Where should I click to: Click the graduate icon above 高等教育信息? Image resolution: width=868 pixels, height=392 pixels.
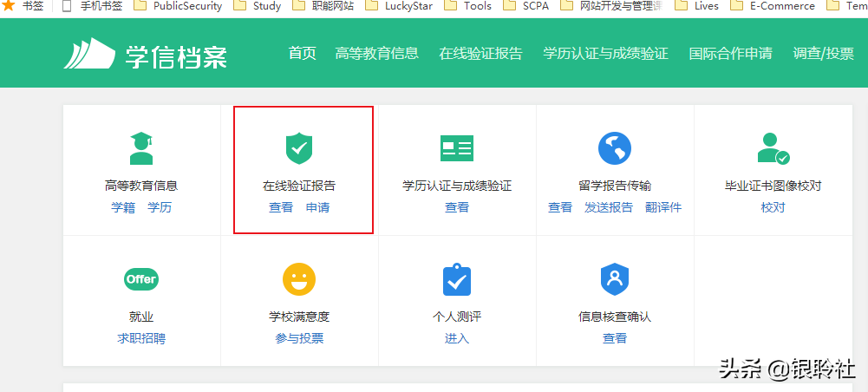click(x=141, y=148)
